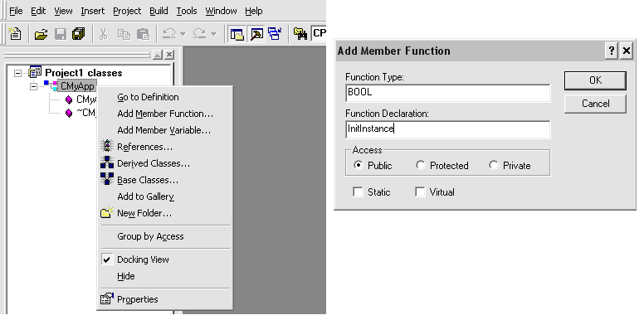Enable the Virtual checkbox
Image resolution: width=644 pixels, height=320 pixels.
(420, 192)
